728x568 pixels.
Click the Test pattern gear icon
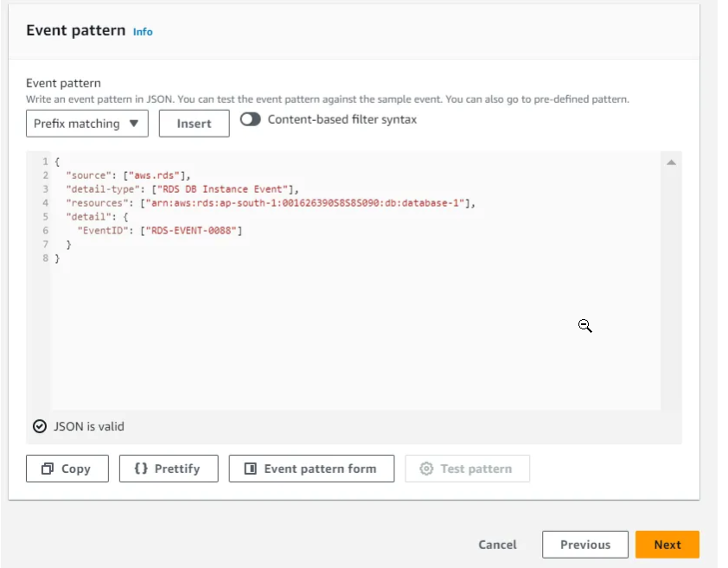425,469
